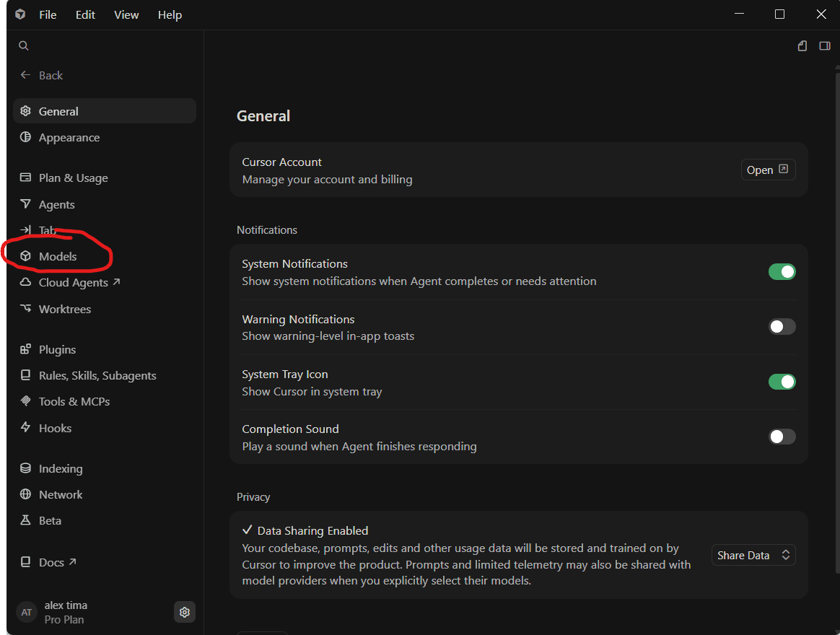Click the Back arrow icon
The image size is (840, 635).
[25, 75]
